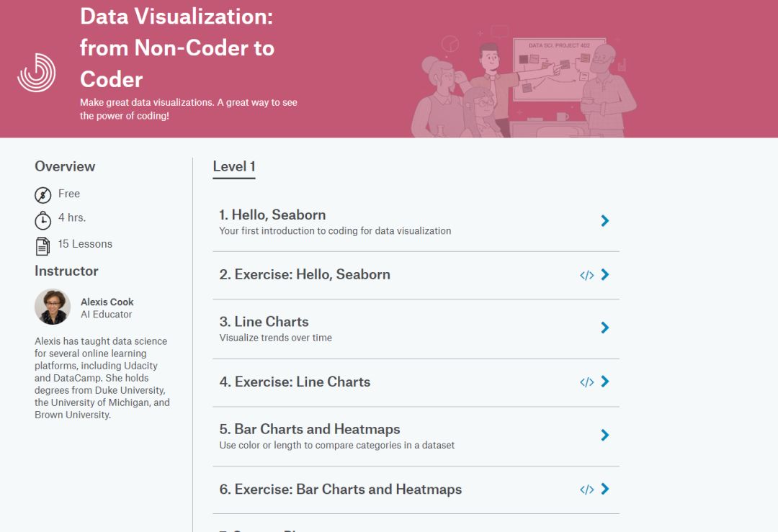The width and height of the screenshot is (778, 532).
Task: Click the course title heading in banner
Action: (176, 48)
